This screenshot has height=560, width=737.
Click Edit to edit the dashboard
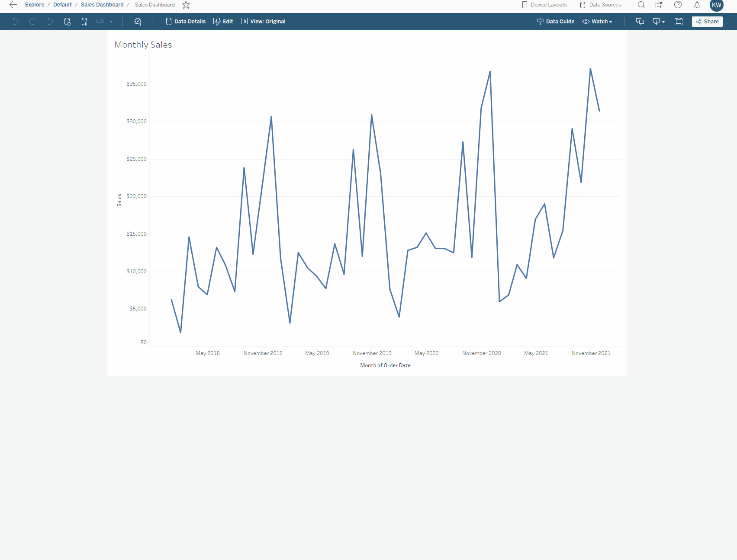pos(223,22)
